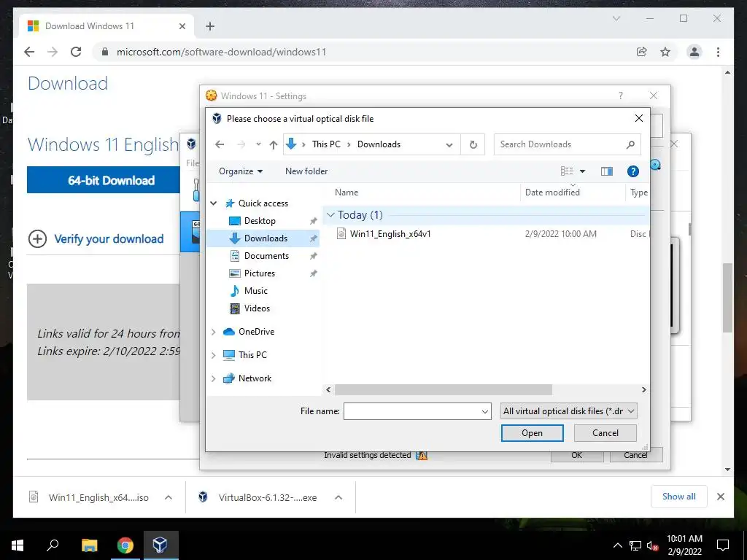Screen dimensions: 747x560
Task: Unpin Desktop from Quick access pin icon
Action: (x=313, y=221)
